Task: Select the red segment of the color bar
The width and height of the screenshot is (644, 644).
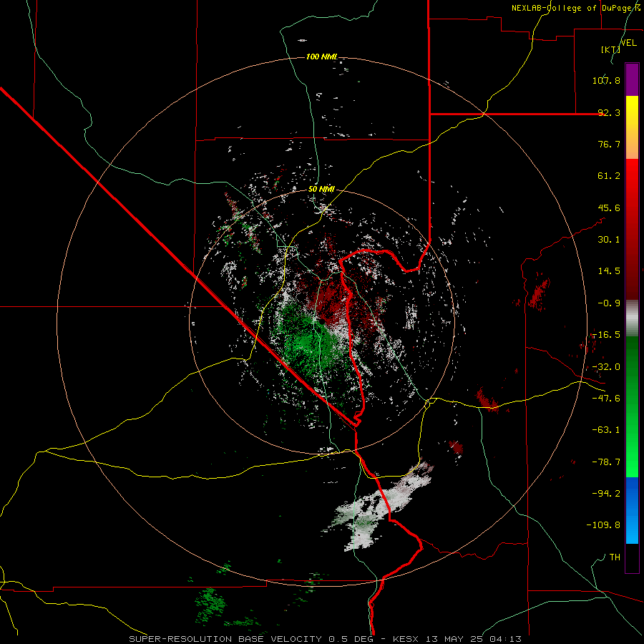Action: pyautogui.click(x=632, y=229)
